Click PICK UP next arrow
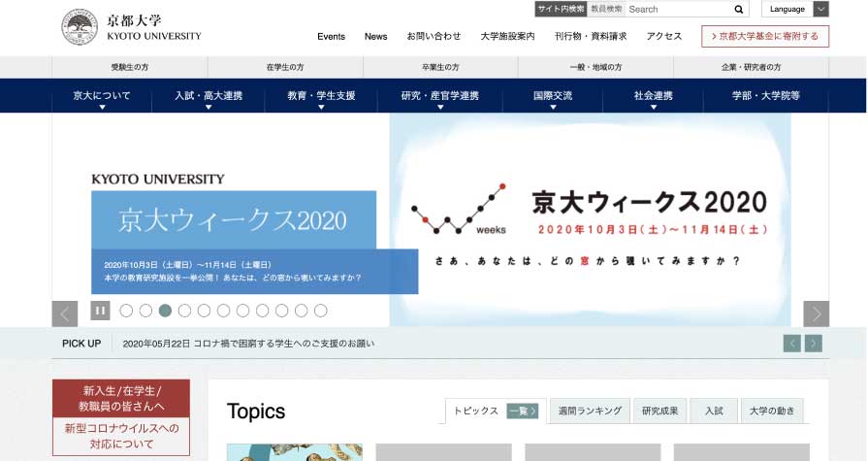This screenshot has width=868, height=461. point(813,344)
